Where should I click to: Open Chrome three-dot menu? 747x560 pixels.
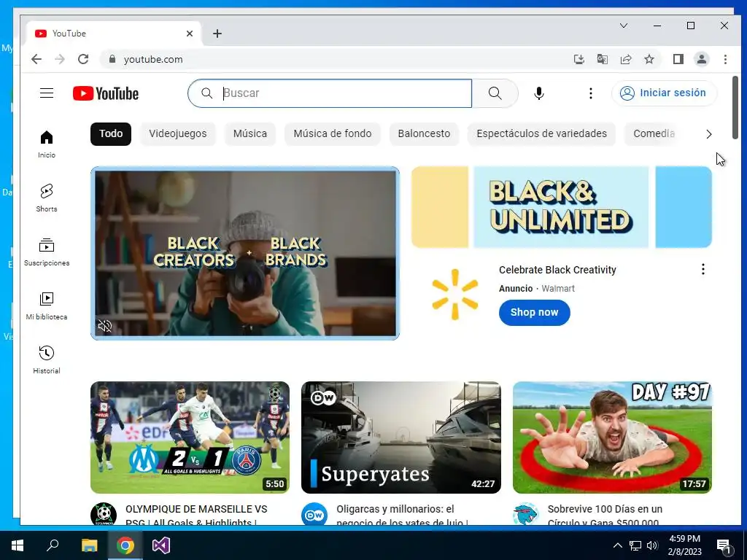coord(725,59)
